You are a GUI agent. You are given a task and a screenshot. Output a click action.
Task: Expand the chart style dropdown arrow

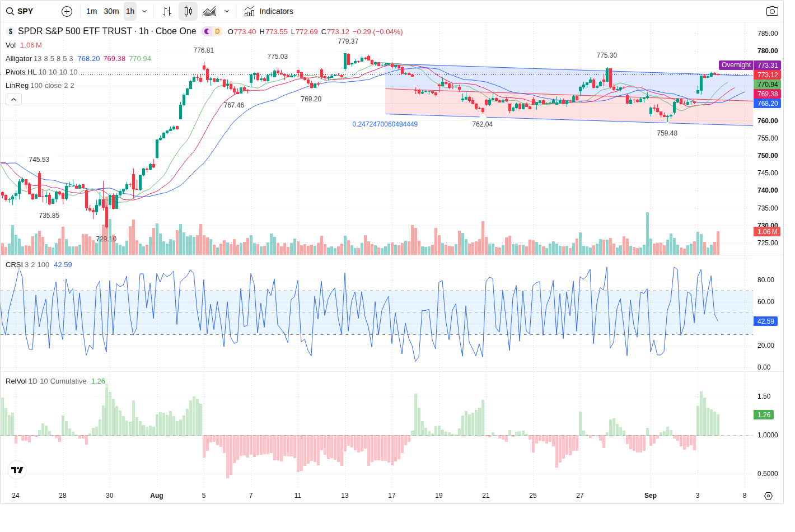click(227, 11)
